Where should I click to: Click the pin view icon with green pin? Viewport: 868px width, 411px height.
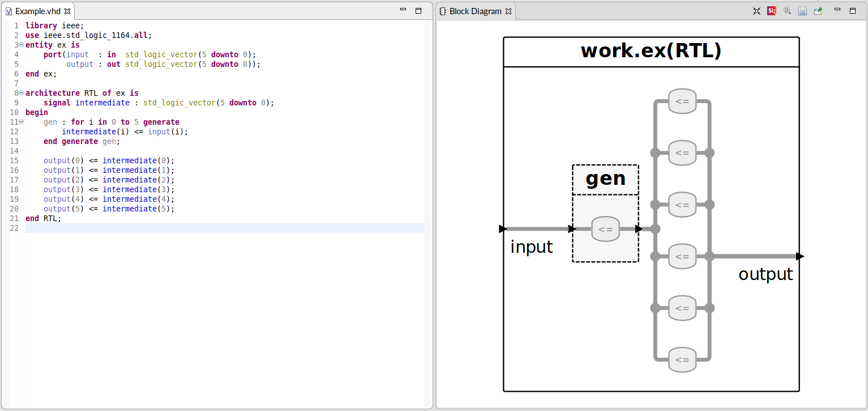[x=818, y=11]
